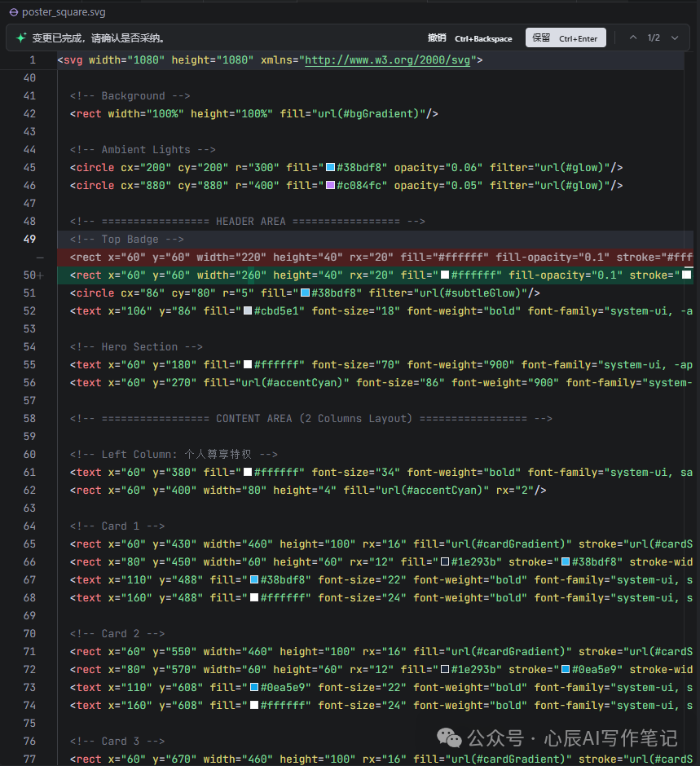Open the poster_square.svg tab
Viewport: 700px width, 766px height.
pos(64,12)
